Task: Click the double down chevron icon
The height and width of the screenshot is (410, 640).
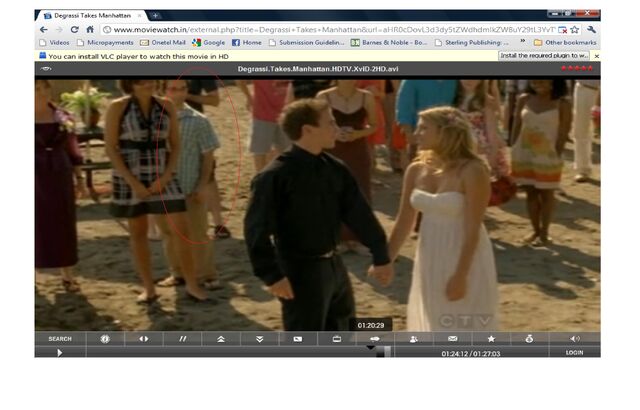Action: [x=260, y=339]
